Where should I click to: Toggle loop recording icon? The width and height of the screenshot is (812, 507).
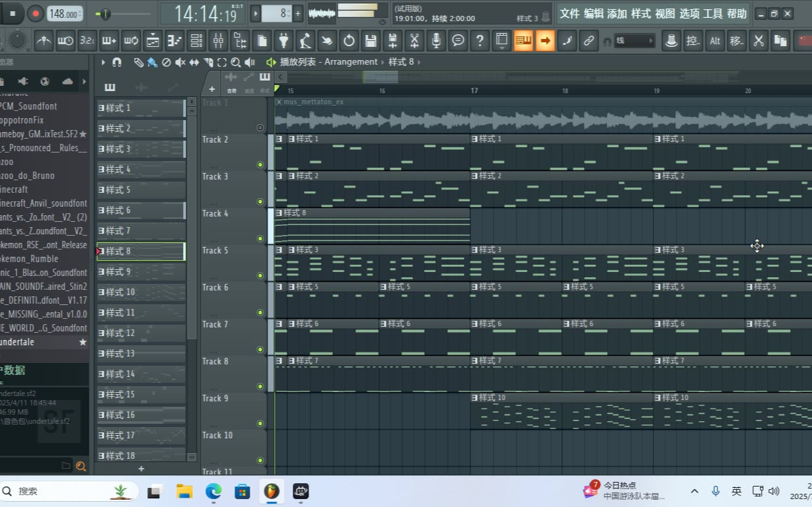coord(131,41)
